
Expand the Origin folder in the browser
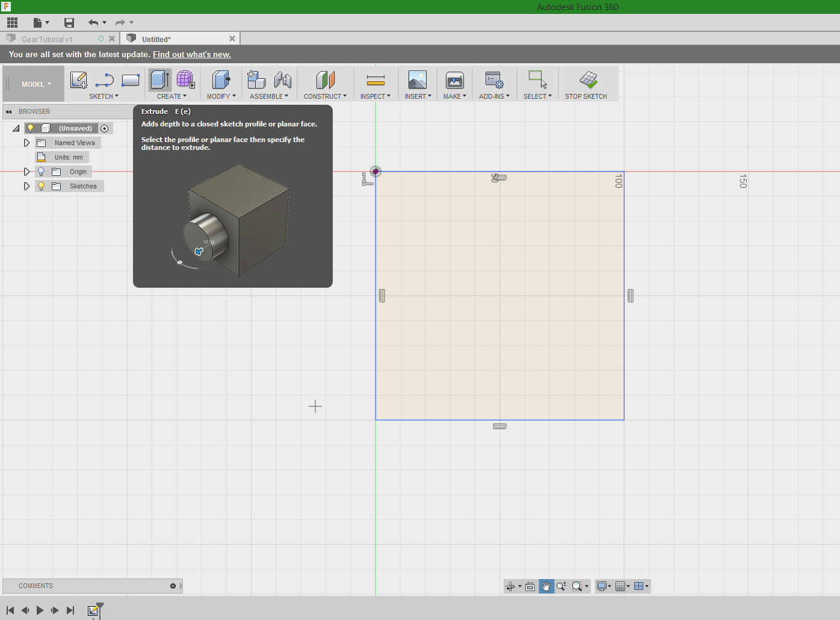[26, 171]
